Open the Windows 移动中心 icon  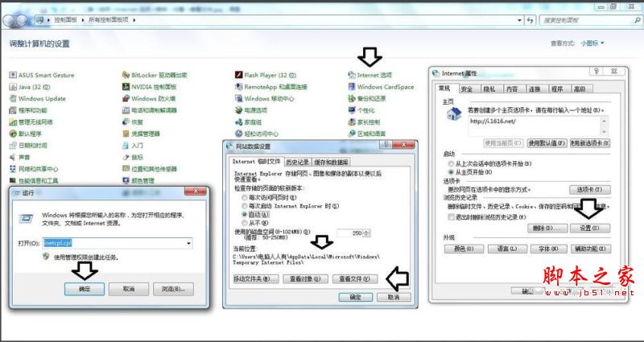[238, 98]
